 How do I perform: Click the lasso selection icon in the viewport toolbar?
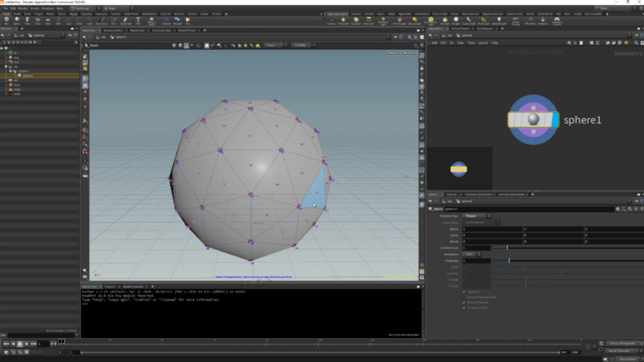tap(215, 45)
